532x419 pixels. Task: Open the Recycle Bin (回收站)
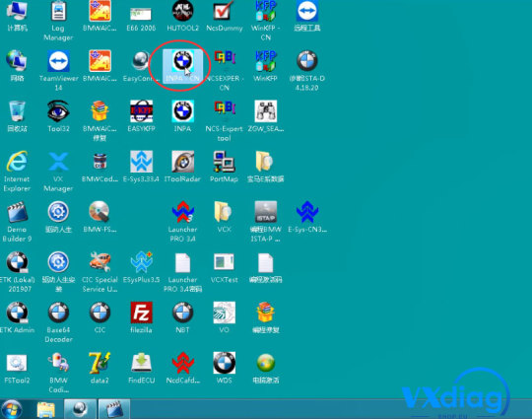(17, 116)
